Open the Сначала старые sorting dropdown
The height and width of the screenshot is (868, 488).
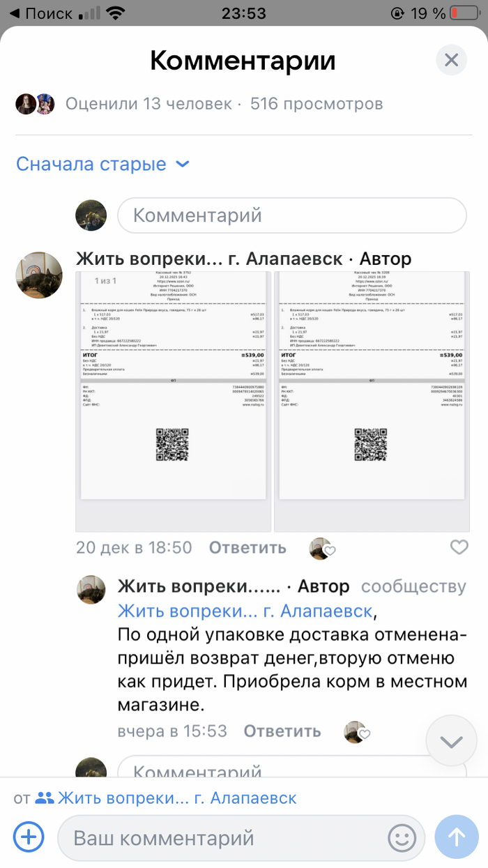(x=102, y=165)
